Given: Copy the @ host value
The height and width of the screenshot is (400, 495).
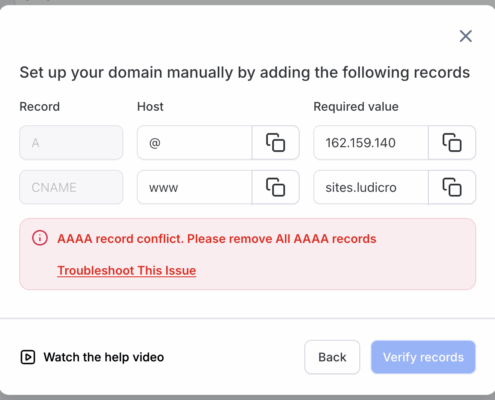Looking at the screenshot, I should pyautogui.click(x=276, y=143).
